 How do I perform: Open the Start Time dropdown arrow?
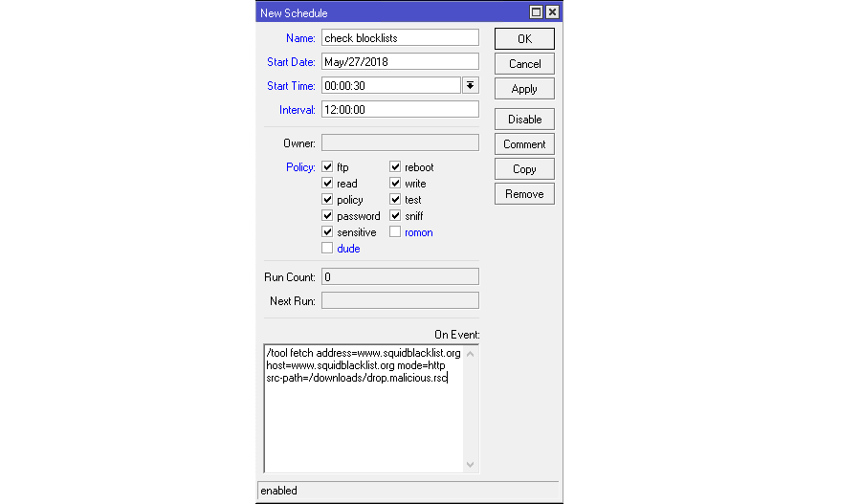coord(470,86)
